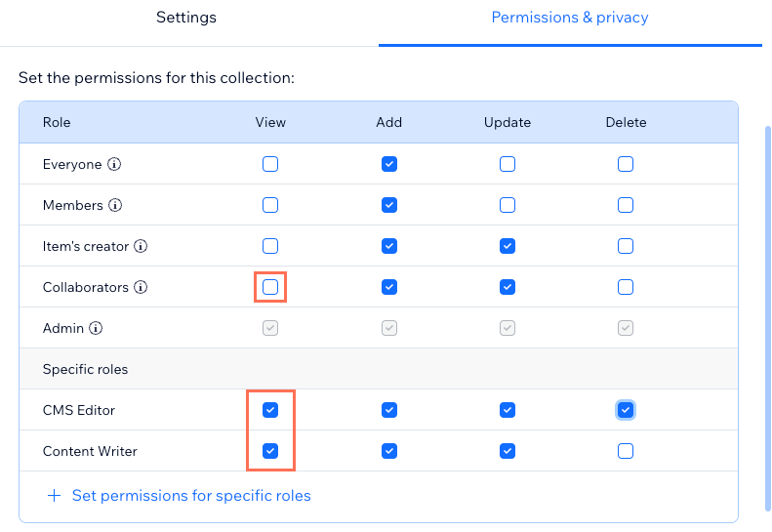Screen dimensions: 772x532
Task: Enable View permission for Everyone
Action: pos(270,164)
